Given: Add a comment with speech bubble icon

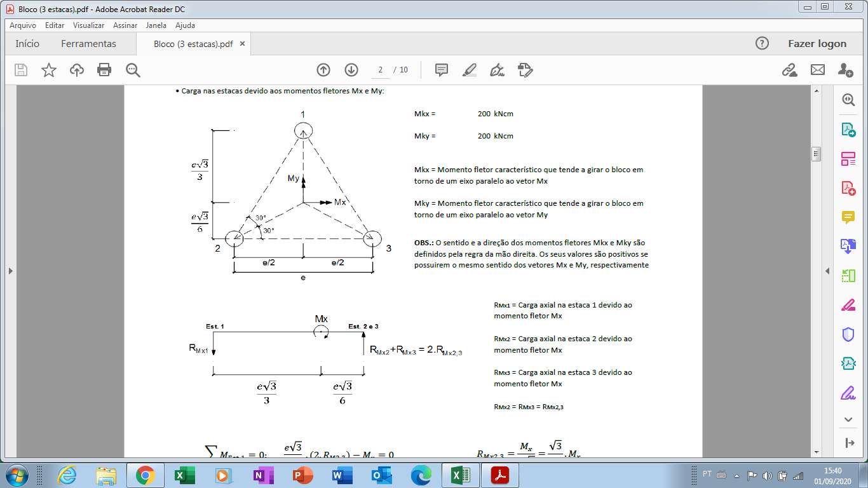Looking at the screenshot, I should [x=442, y=70].
